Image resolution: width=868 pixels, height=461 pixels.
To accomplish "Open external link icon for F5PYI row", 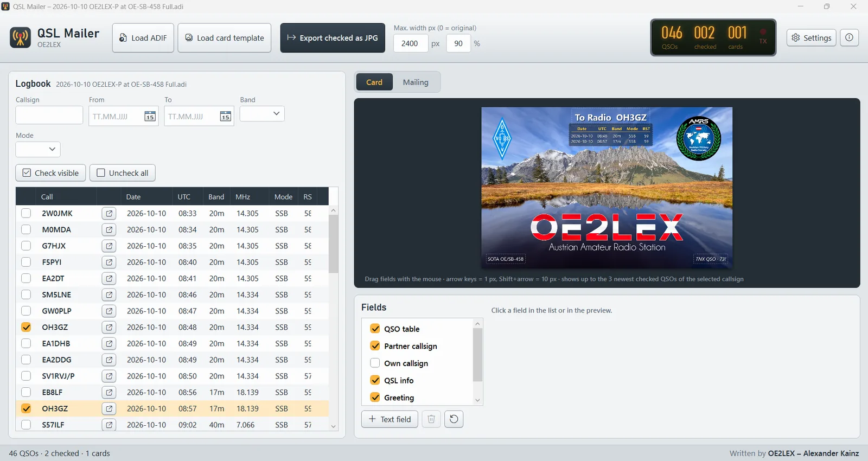I will click(109, 262).
